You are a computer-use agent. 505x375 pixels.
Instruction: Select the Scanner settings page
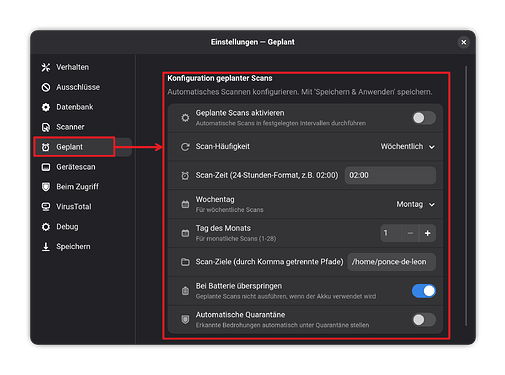[83, 127]
